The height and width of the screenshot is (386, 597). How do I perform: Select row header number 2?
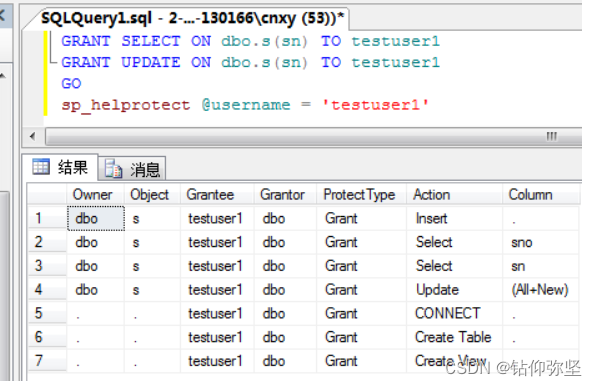pos(47,242)
